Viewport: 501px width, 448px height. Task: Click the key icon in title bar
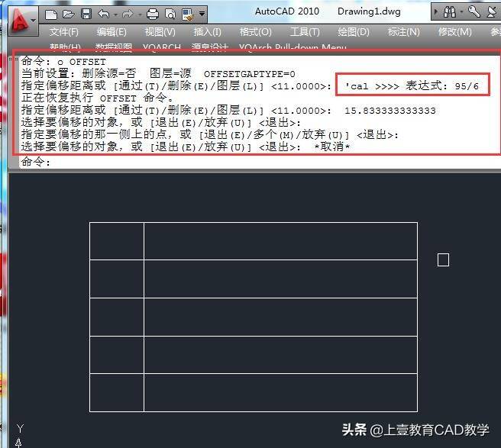point(474,11)
